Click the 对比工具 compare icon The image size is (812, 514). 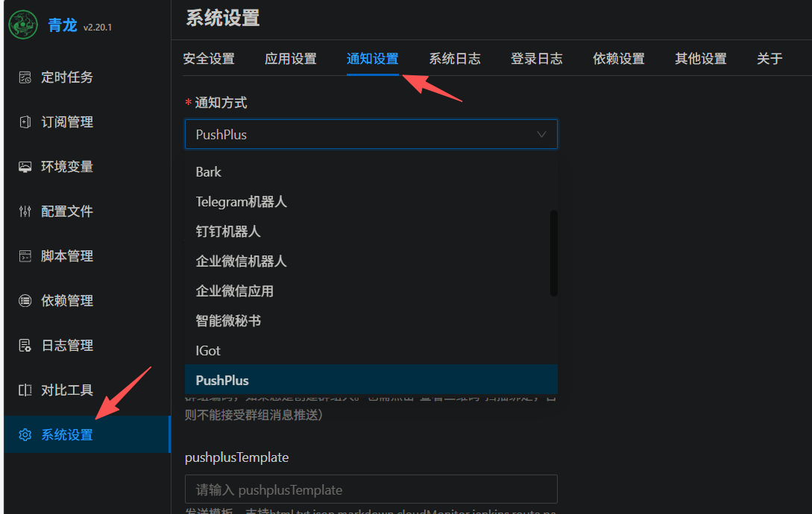[25, 390]
